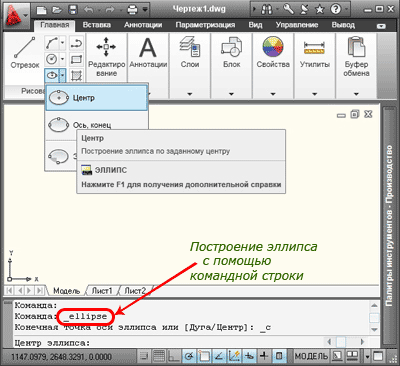Create a new drawing from quick access toolbar
Screen dimensions: 400x366
click(42, 10)
